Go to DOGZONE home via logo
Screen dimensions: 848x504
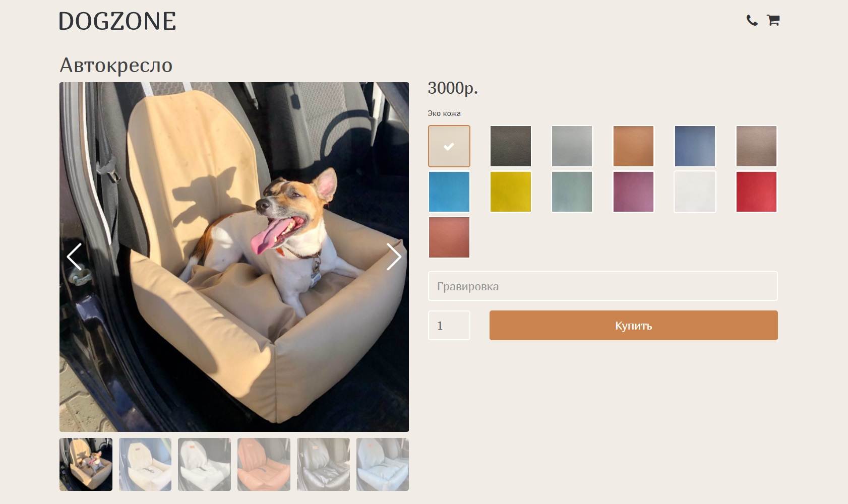coord(117,21)
